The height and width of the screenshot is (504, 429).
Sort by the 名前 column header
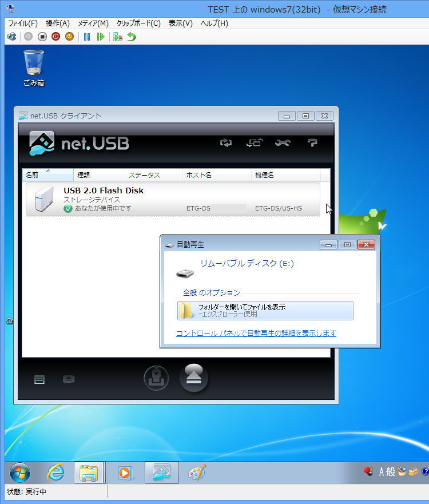(48, 175)
